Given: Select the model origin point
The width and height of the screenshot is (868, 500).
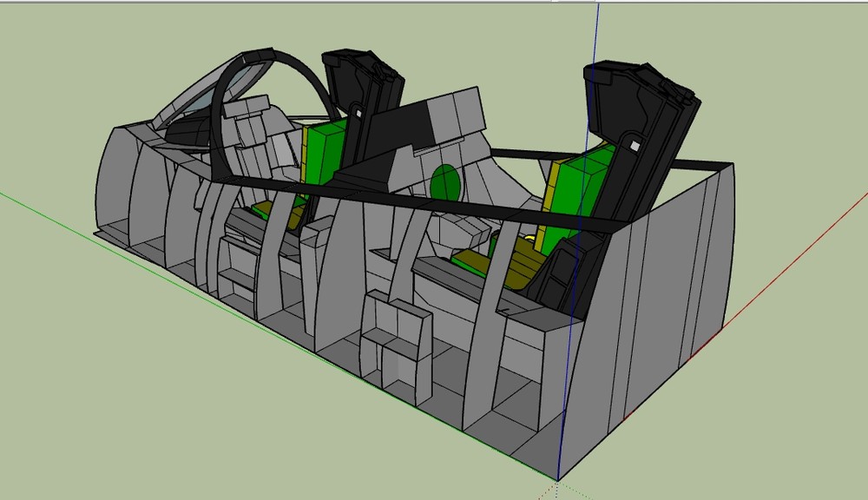Looking at the screenshot, I should (x=558, y=479).
